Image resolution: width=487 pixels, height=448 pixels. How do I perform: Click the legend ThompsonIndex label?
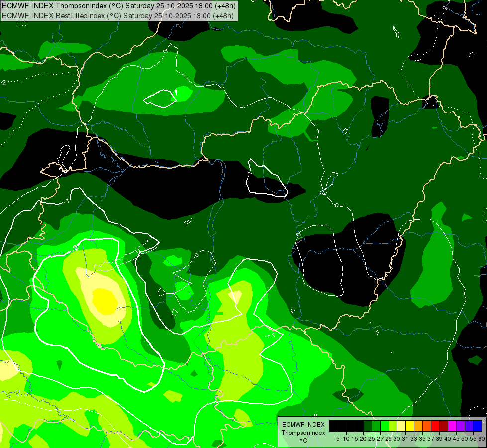point(303,433)
